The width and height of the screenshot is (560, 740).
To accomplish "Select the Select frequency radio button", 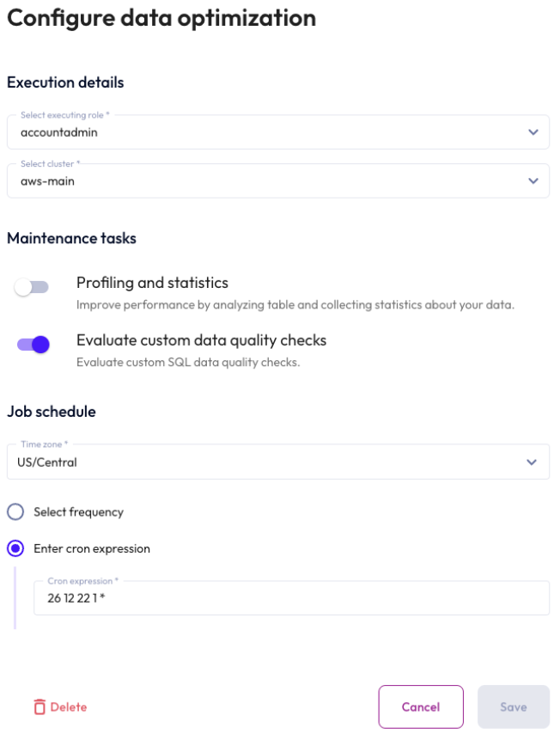I will pos(13,511).
